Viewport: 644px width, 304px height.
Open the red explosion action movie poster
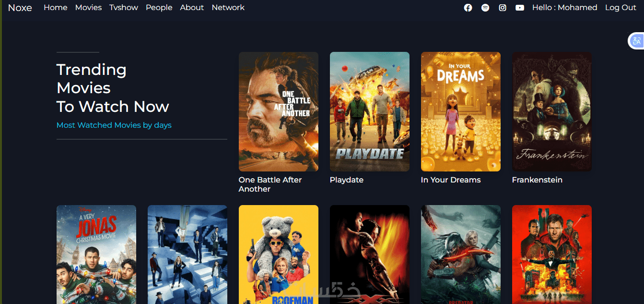click(x=552, y=255)
